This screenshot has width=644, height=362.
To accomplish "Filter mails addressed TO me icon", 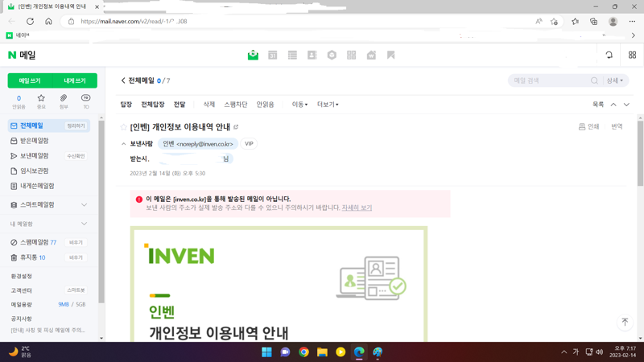I will (x=86, y=101).
